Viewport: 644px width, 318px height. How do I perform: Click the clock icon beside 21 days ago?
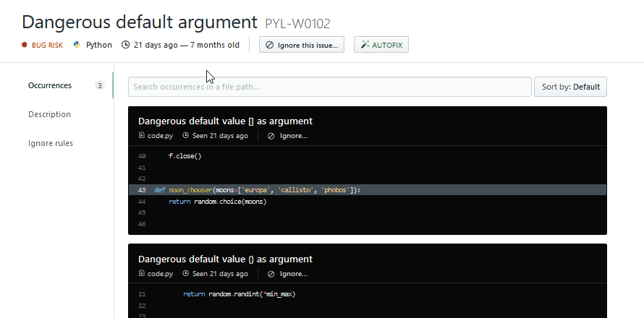(126, 45)
